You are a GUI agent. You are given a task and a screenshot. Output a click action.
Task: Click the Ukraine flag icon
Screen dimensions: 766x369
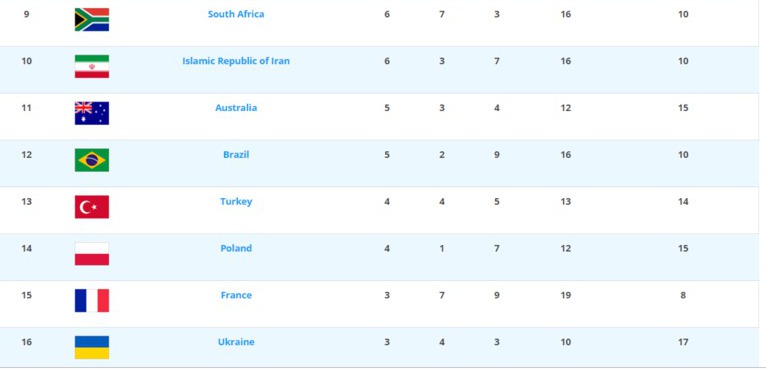click(92, 347)
